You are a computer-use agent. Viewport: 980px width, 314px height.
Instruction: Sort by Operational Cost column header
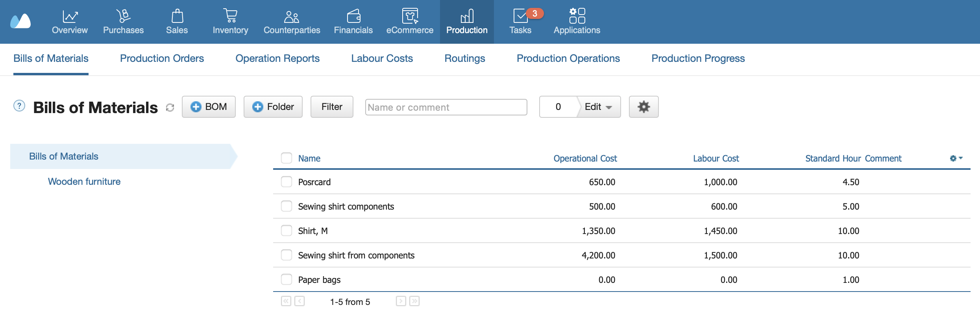tap(585, 158)
